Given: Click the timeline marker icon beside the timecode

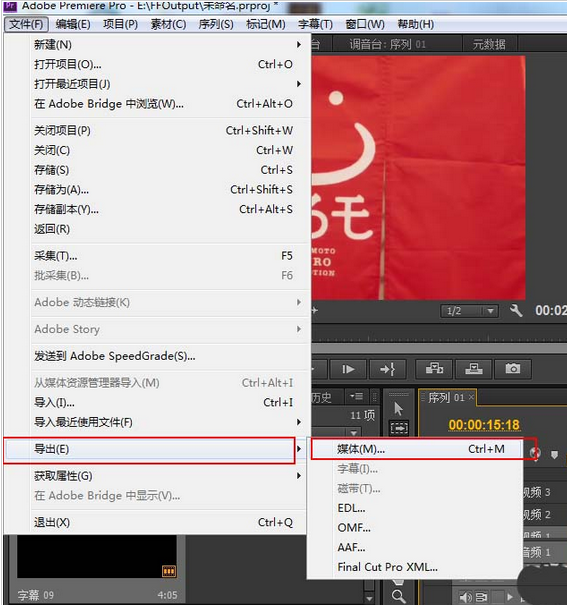Looking at the screenshot, I should 554,455.
